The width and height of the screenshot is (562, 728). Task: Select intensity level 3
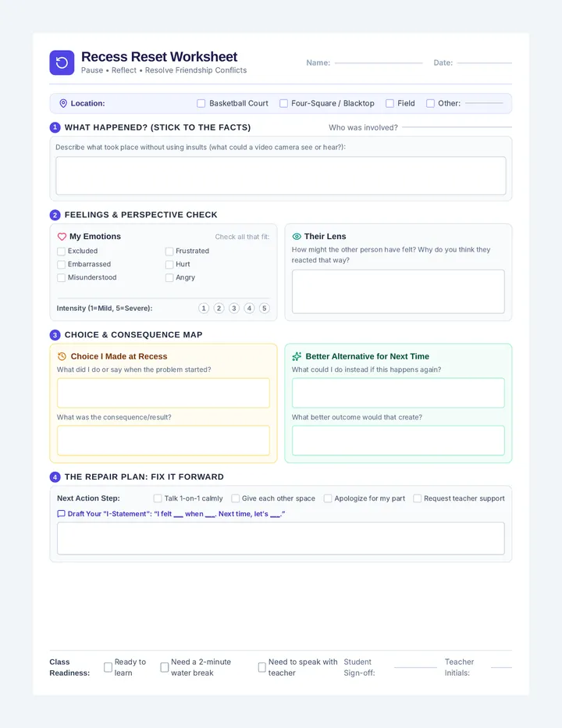click(234, 309)
